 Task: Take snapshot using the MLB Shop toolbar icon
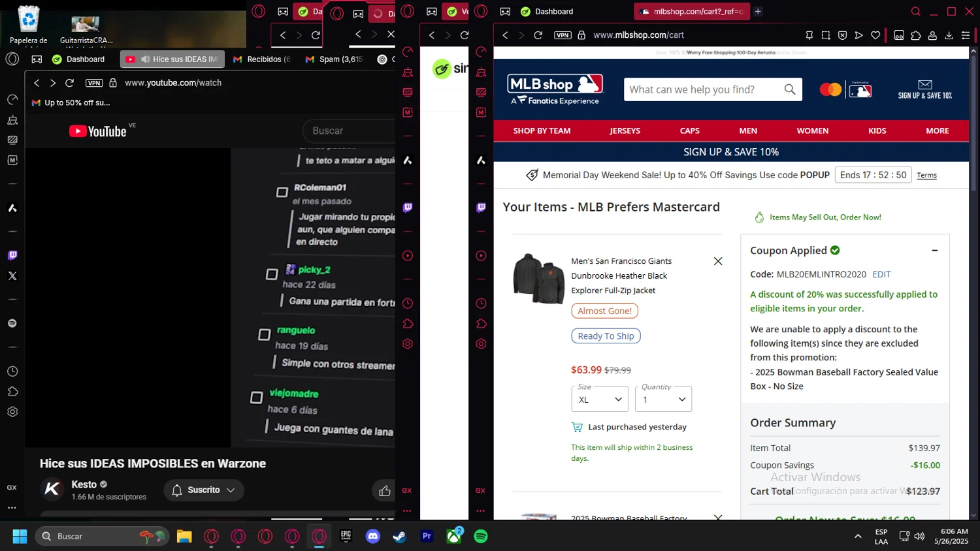[x=826, y=35]
